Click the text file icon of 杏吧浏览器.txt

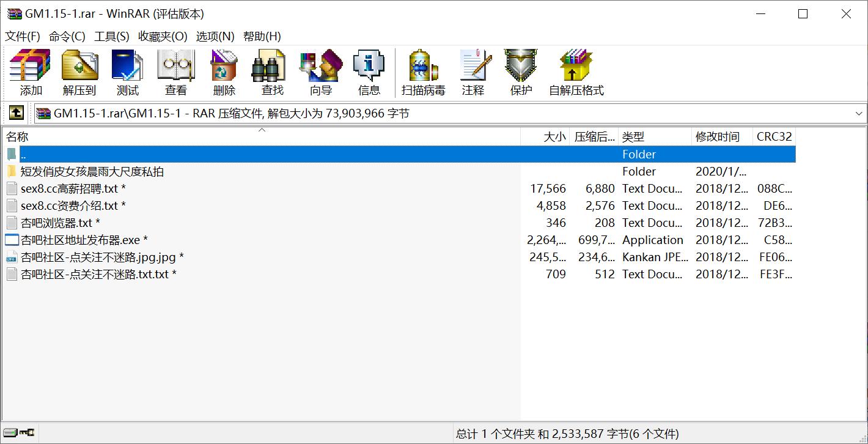(x=12, y=223)
